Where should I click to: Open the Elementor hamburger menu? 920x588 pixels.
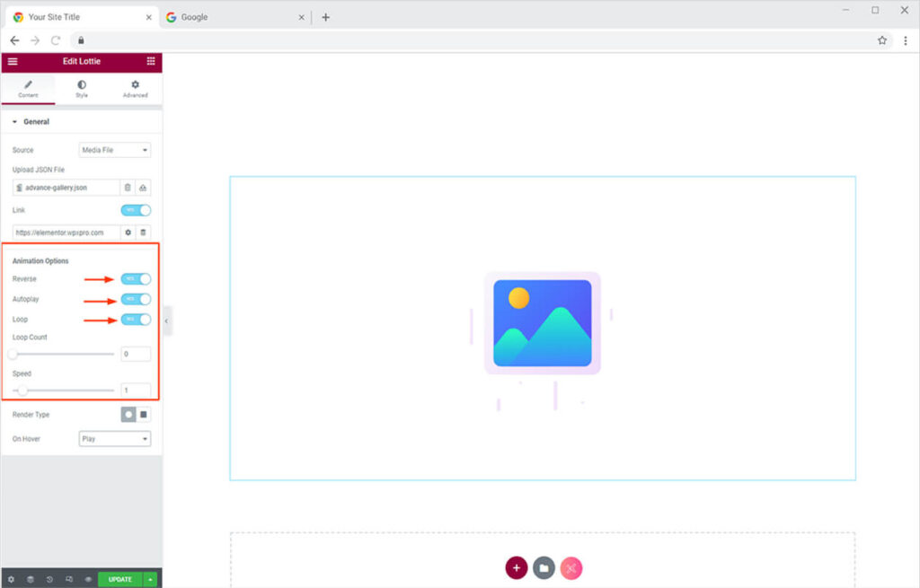point(13,61)
